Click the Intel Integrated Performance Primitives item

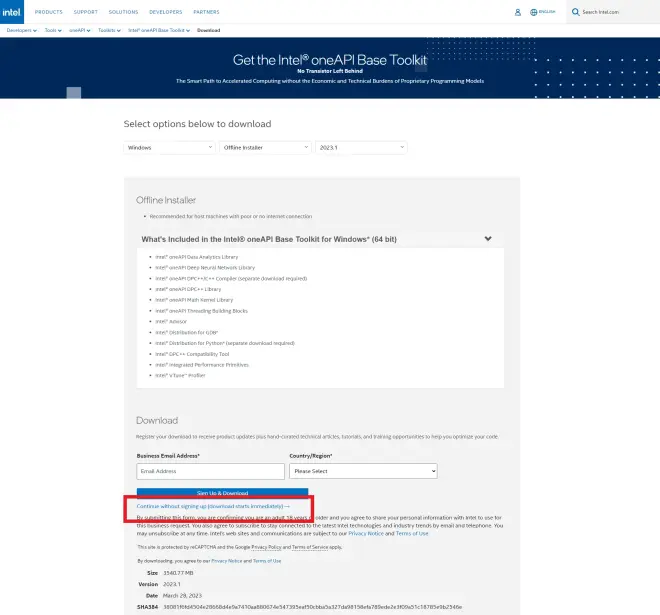(x=202, y=365)
